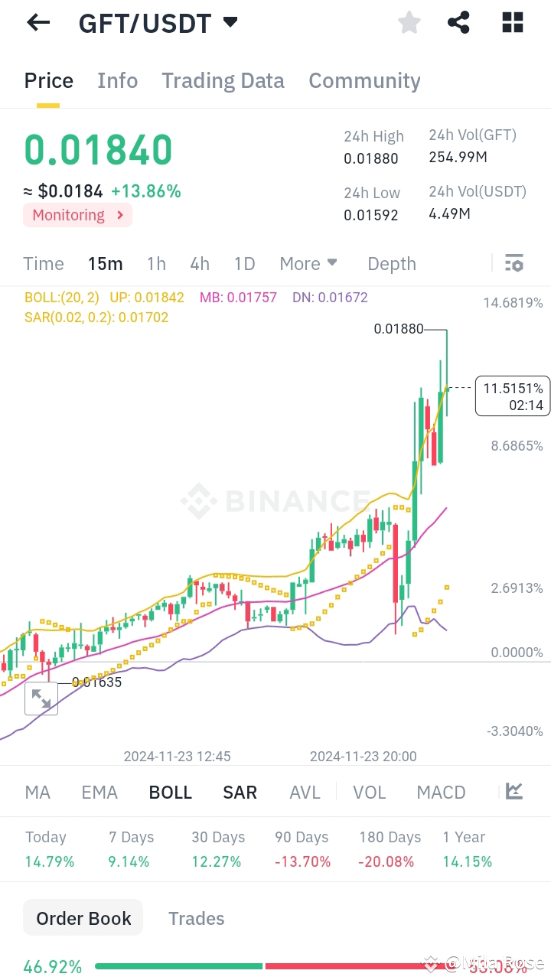Viewport: 551px width, 980px height.
Task: Select the EMA indicator label
Action: point(99,792)
